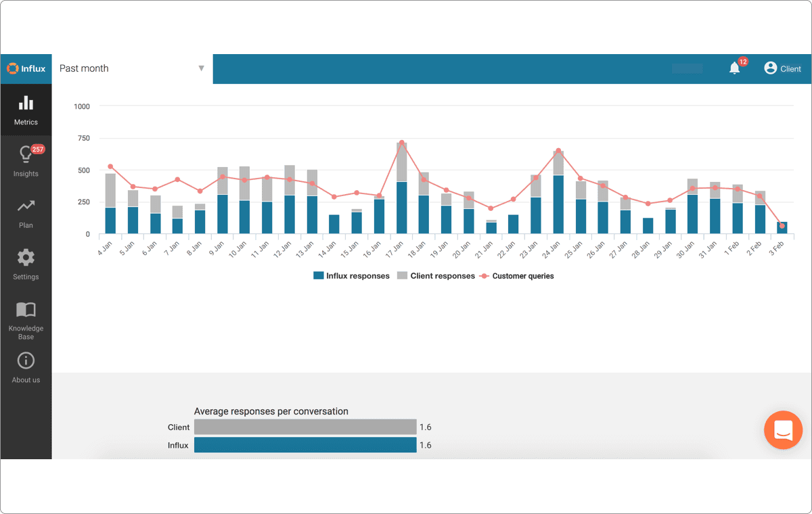This screenshot has height=514, width=812.
Task: Click the Customer queries red legend marker
Action: pos(484,276)
